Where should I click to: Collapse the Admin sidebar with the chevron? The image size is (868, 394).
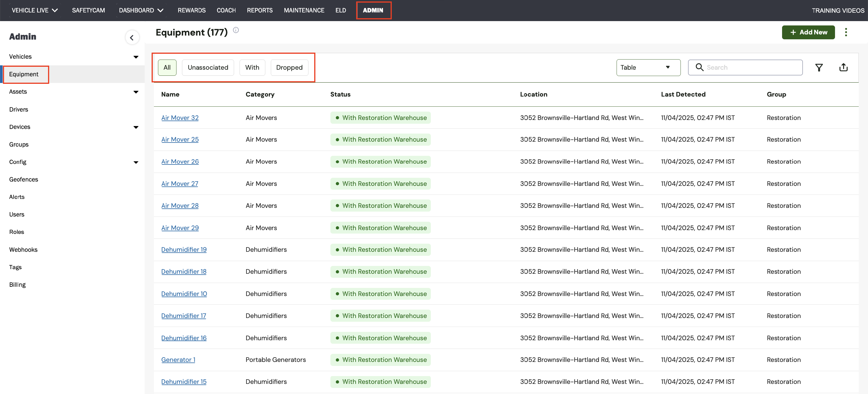(132, 37)
